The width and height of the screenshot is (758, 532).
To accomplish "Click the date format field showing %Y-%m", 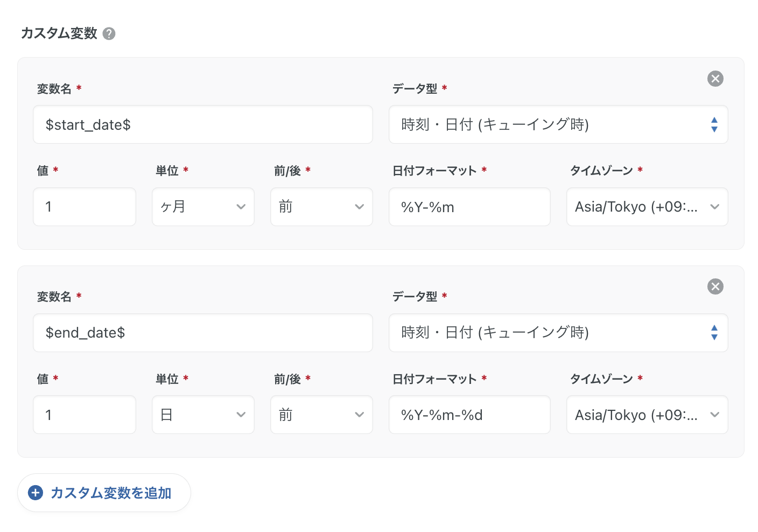I will coord(469,207).
